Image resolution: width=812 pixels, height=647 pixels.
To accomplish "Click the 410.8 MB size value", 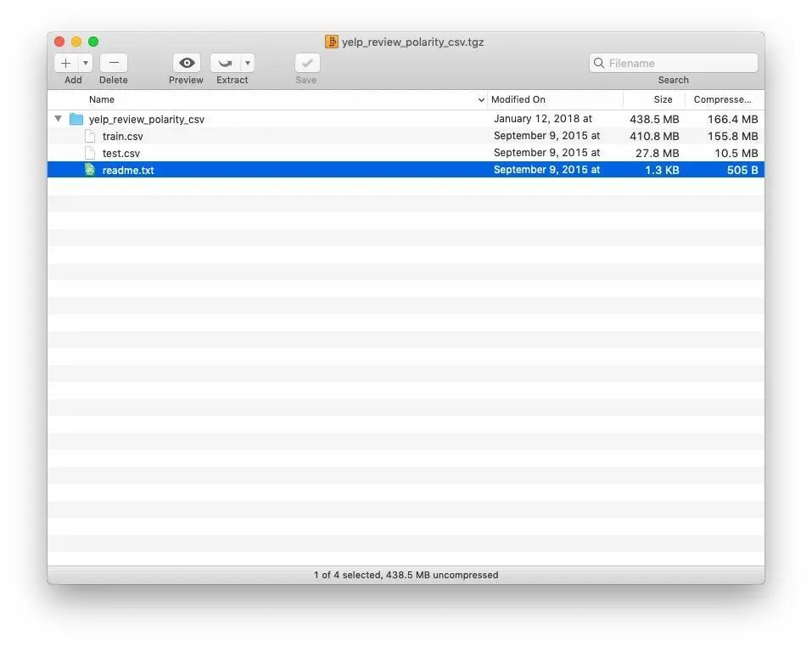I will 654,136.
